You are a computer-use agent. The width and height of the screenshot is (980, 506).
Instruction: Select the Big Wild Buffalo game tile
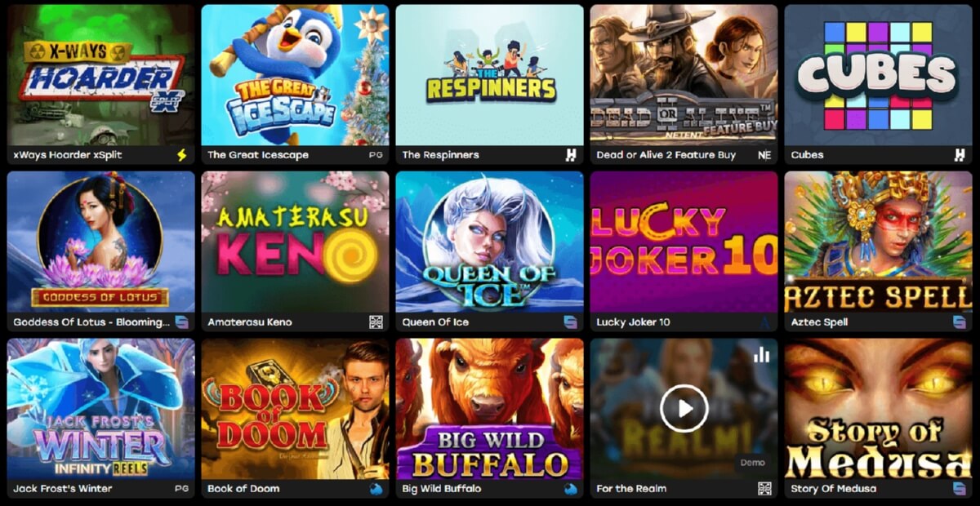coord(490,409)
